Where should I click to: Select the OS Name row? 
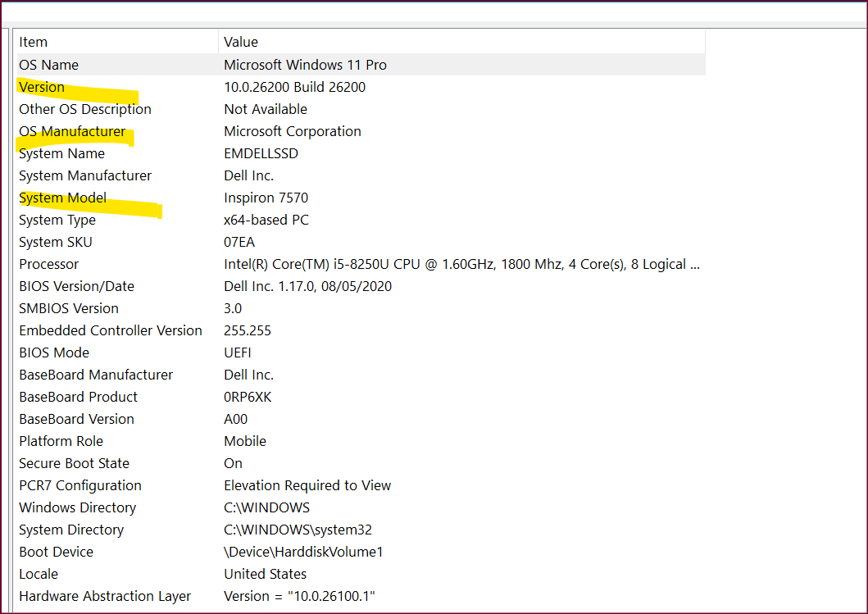(x=361, y=65)
